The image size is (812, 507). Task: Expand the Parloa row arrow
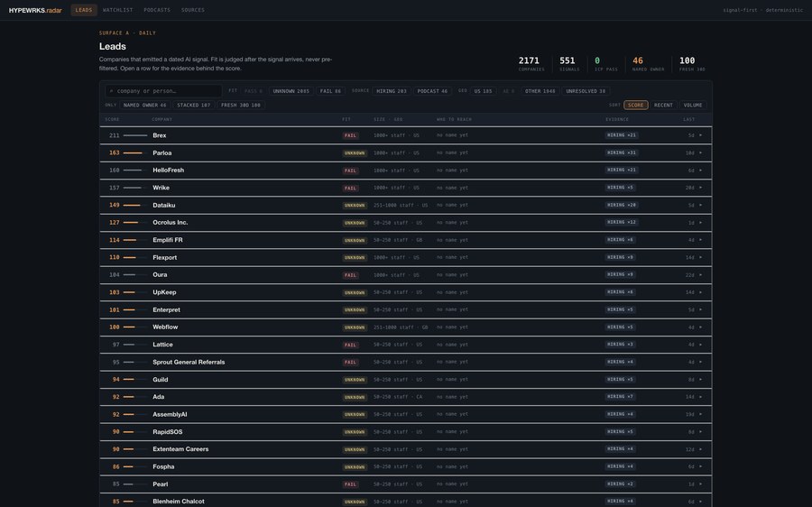tap(701, 152)
